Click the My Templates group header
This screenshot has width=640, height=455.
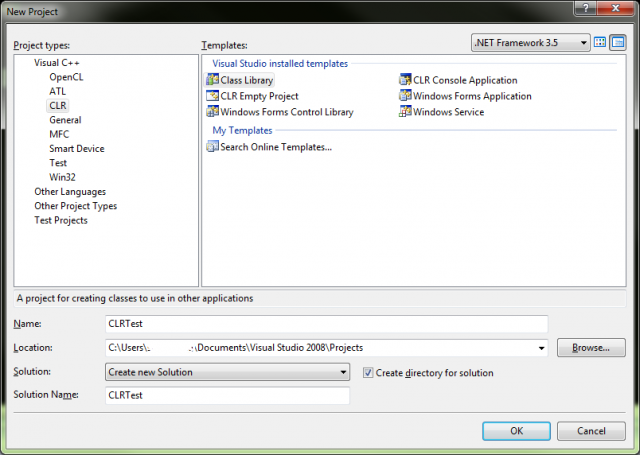point(242,130)
